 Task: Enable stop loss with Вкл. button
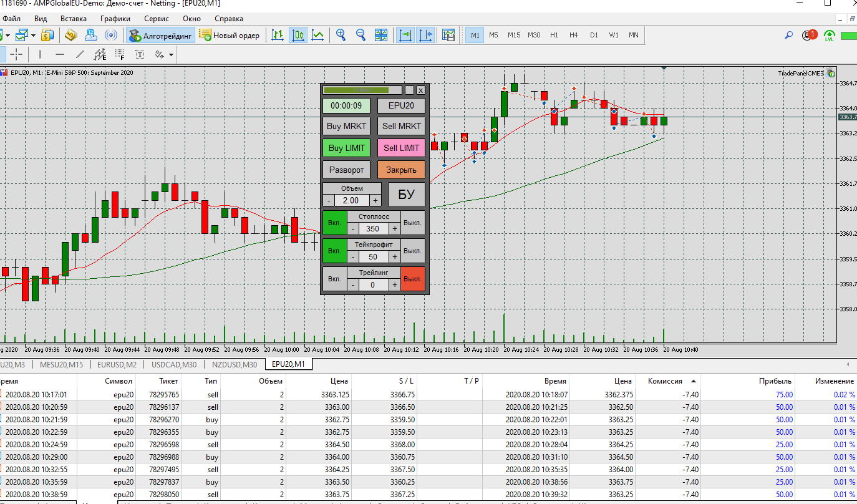pyautogui.click(x=334, y=223)
